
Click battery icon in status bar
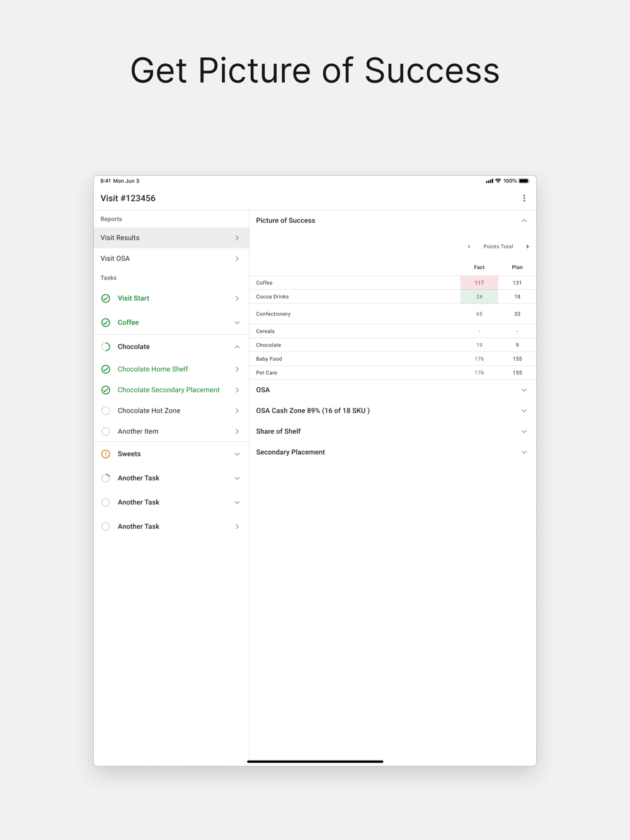pyautogui.click(x=524, y=181)
